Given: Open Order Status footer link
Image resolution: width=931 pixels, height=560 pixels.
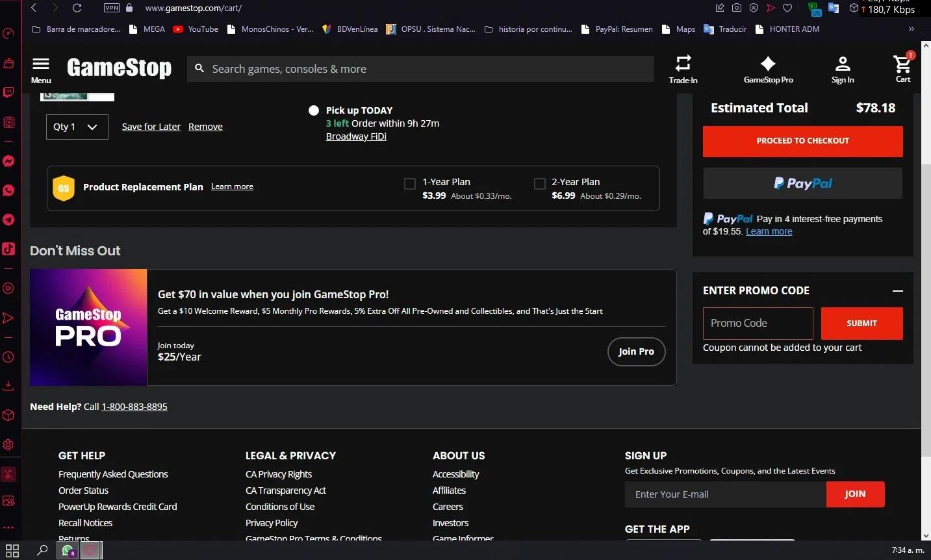Looking at the screenshot, I should (x=83, y=490).
